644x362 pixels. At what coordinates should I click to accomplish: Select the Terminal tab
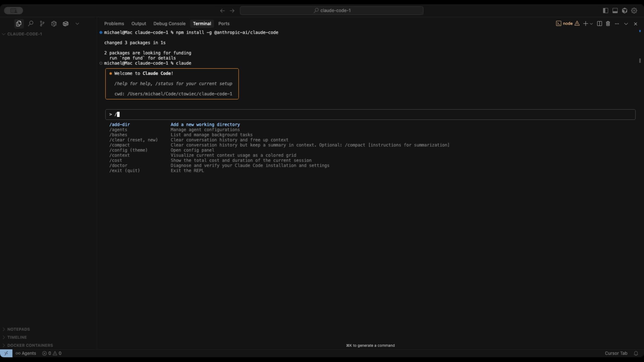(x=202, y=24)
